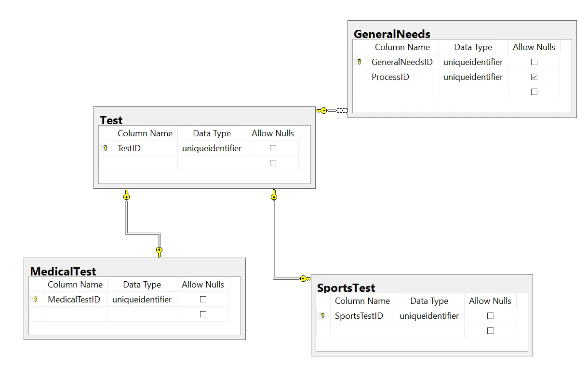Toggle Allow Nulls in SportsTest empty row

point(490,331)
